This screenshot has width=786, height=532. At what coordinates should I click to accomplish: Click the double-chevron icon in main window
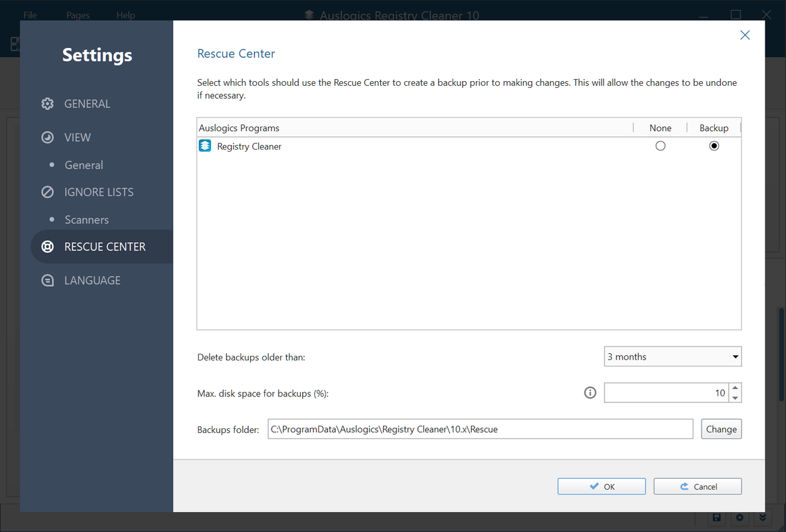coord(763,517)
